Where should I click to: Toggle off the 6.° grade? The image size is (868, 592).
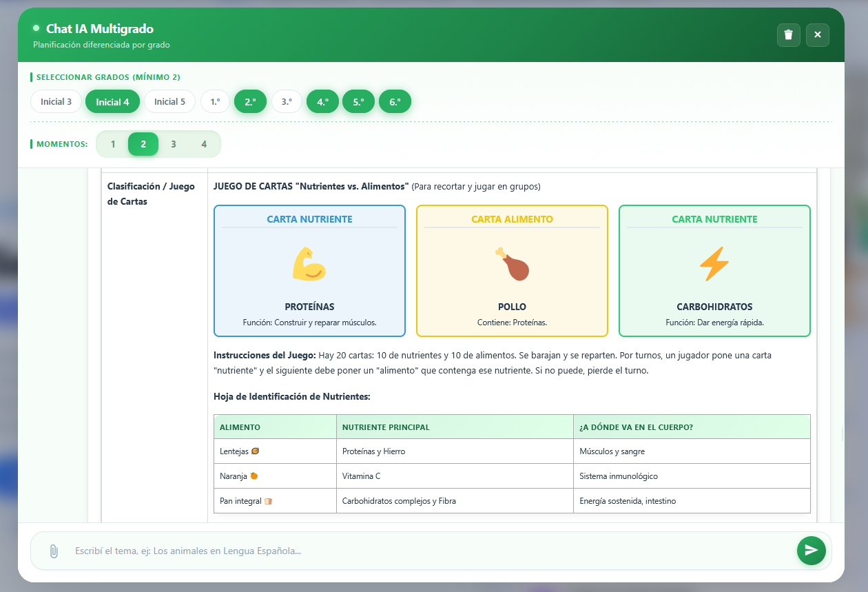[395, 101]
